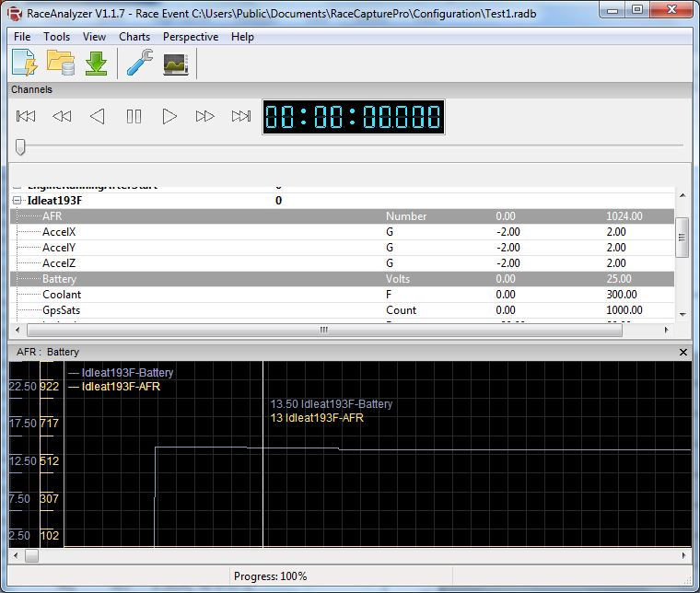This screenshot has height=593, width=700.
Task: Open the Tools menu
Action: [x=57, y=37]
